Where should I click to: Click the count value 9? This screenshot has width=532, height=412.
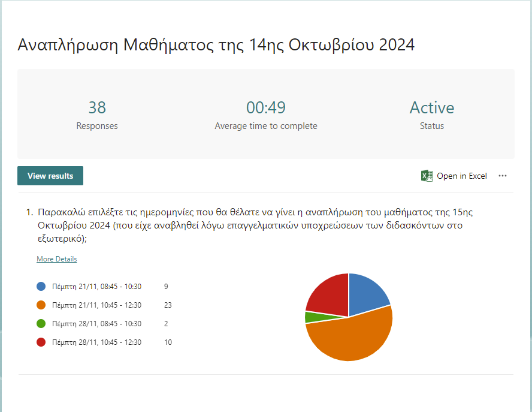(166, 286)
